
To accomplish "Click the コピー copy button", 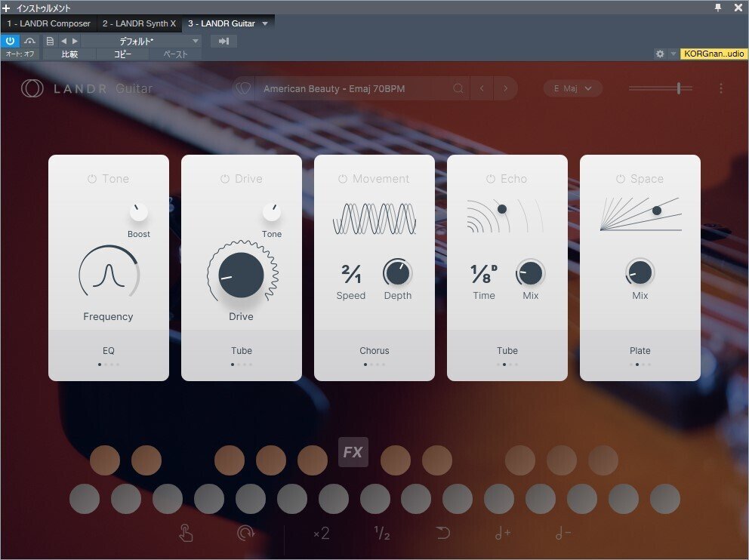I will [x=123, y=54].
